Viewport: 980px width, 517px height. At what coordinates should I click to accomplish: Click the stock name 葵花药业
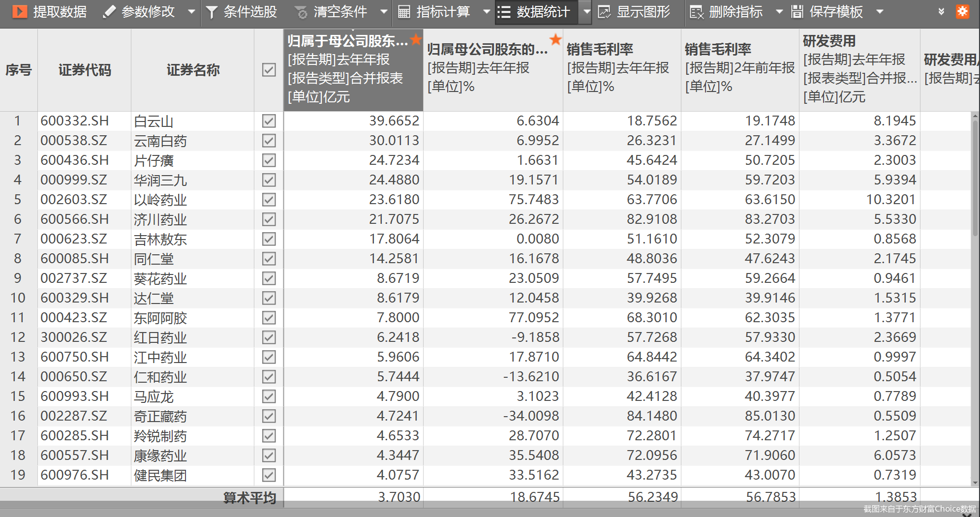pos(160,279)
